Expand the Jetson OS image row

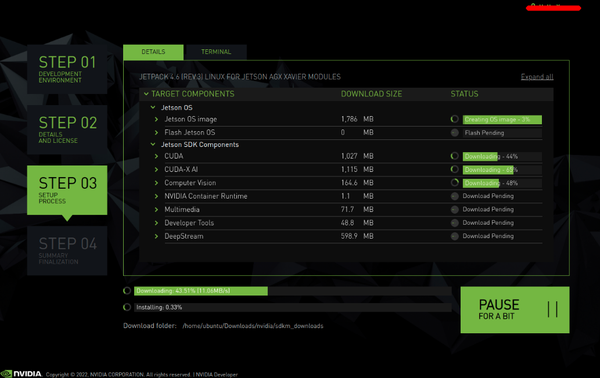click(156, 119)
